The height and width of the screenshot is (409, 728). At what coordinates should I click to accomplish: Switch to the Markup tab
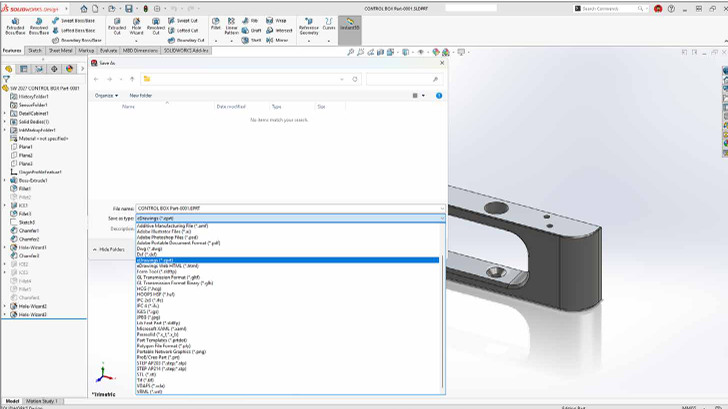[86, 50]
